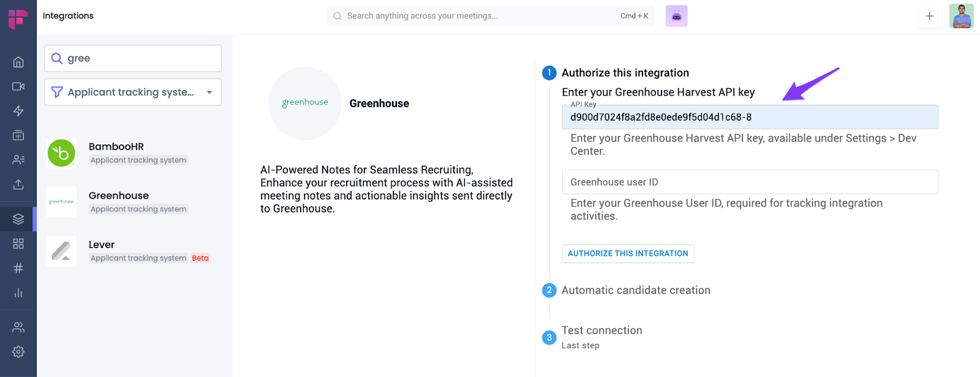Screen dimensions: 980x377
Task: Expand step 2 Automatic candidate creation
Action: point(636,290)
